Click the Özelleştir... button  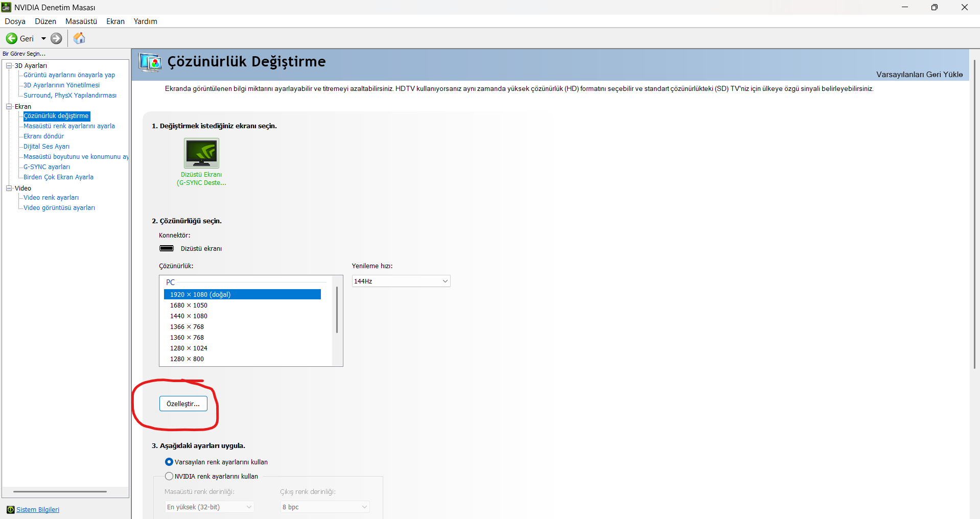(x=183, y=404)
